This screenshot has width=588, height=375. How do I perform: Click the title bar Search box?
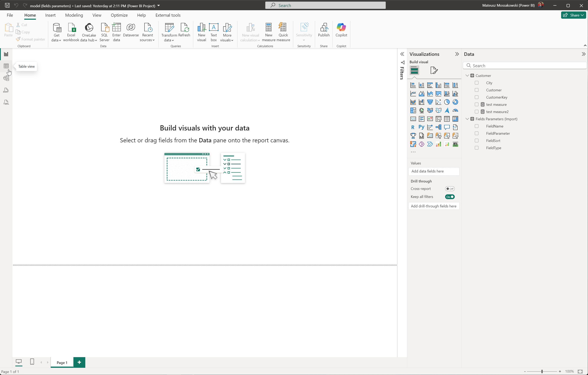coord(325,5)
